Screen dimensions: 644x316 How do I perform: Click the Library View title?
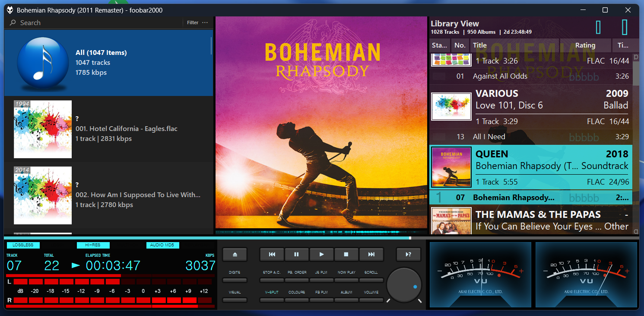point(455,24)
